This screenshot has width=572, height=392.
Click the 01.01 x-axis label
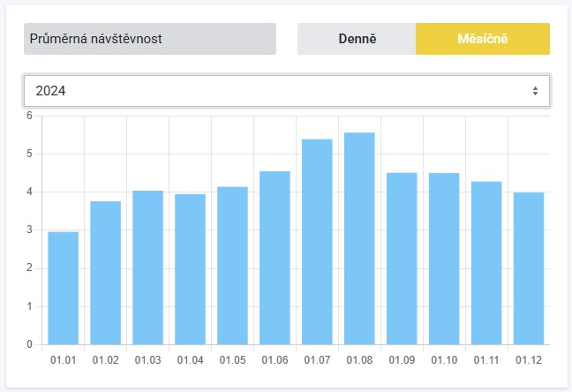coord(63,360)
